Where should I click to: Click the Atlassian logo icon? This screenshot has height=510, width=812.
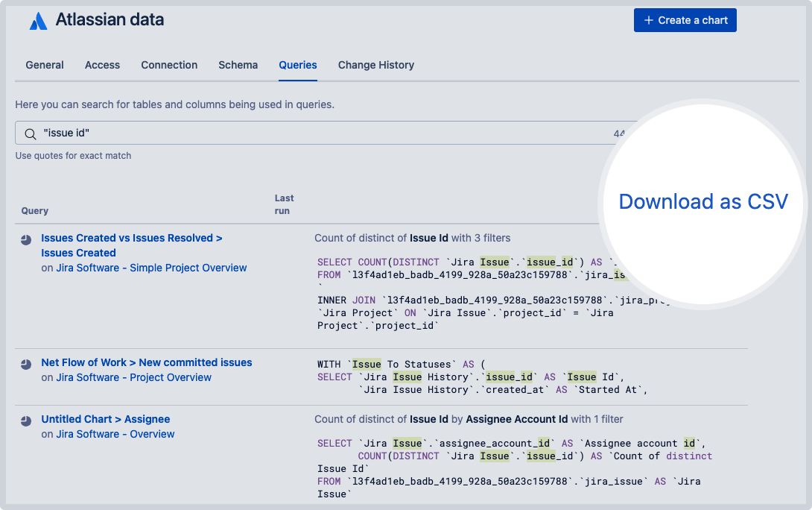pyautogui.click(x=38, y=21)
